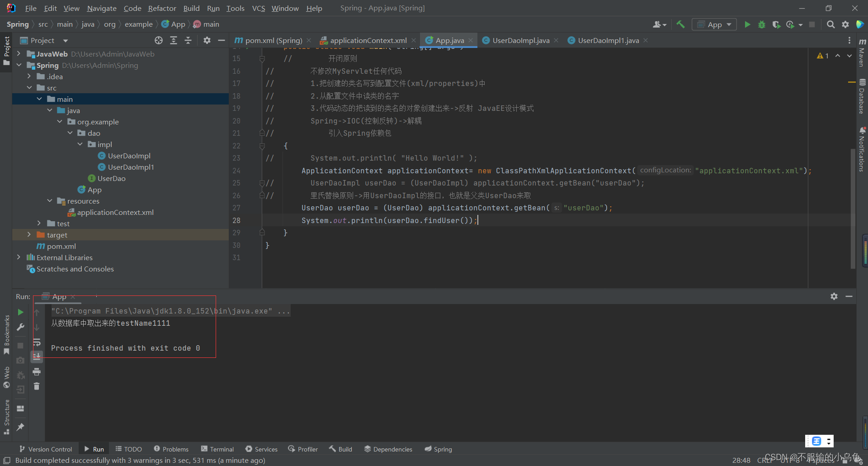868x466 pixels.
Task: Open the code-with-me user dropdown
Action: pos(660,24)
